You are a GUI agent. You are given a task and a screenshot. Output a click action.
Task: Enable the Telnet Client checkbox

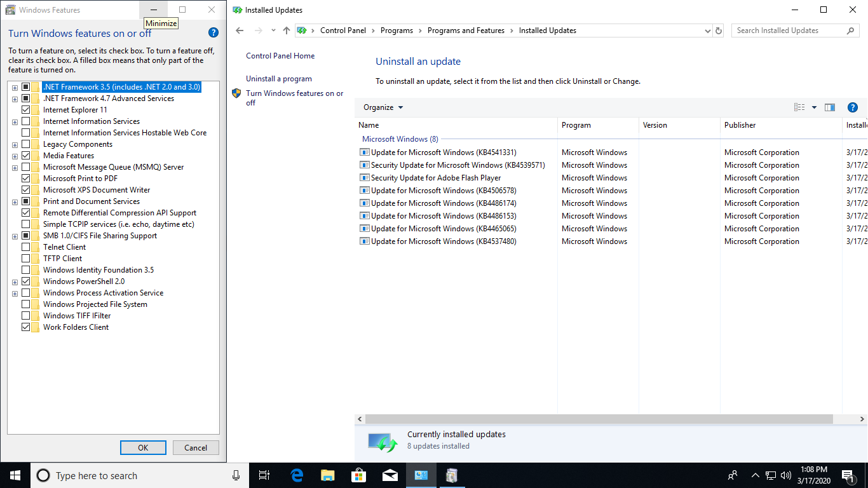coord(26,247)
